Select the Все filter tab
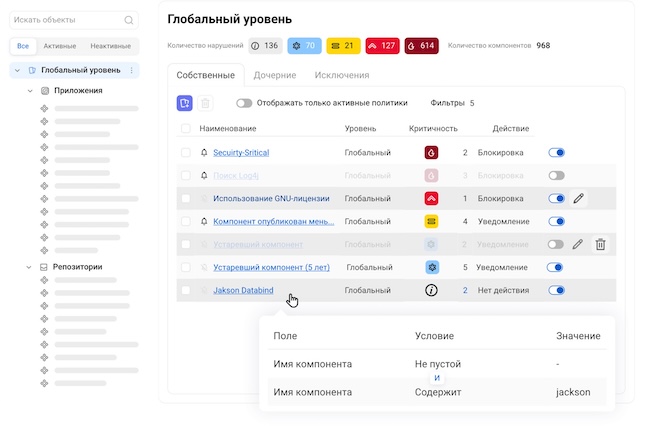The image size is (650, 426). coord(23,46)
